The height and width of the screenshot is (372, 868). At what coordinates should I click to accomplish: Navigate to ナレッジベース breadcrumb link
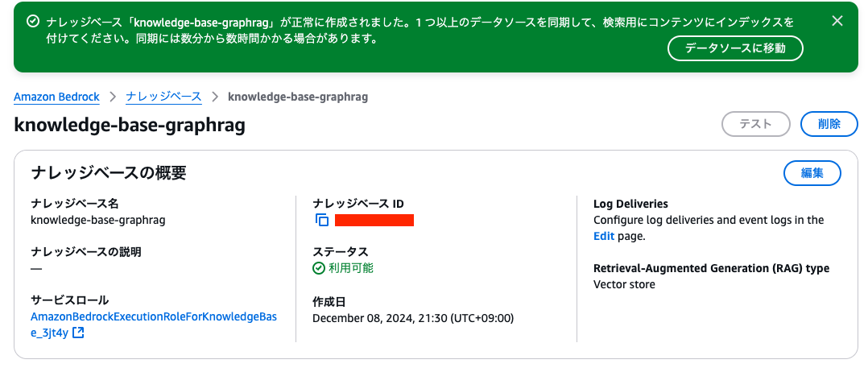163,97
